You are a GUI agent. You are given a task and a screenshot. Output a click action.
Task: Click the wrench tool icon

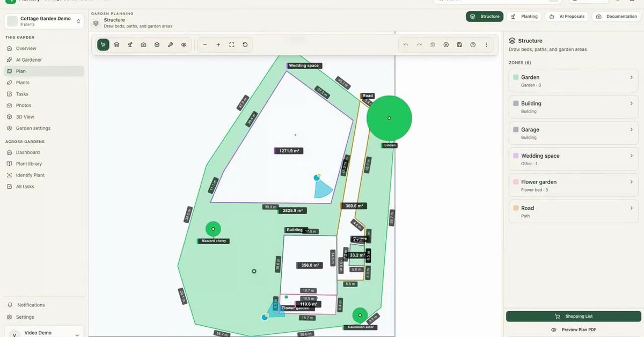170,45
